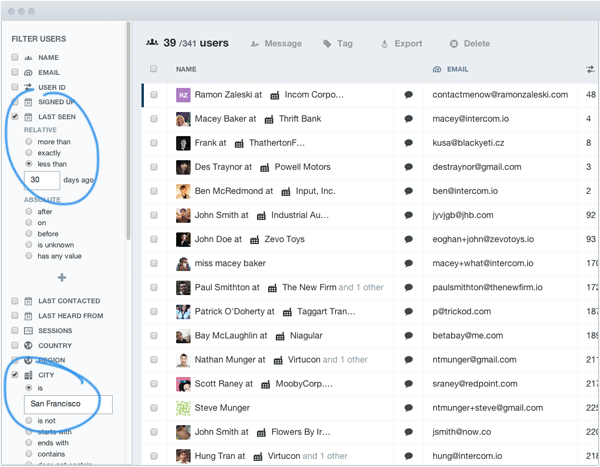The image size is (600, 467).
Task: Open Ramon Zaleski's RZ avatar
Action: [x=183, y=95]
